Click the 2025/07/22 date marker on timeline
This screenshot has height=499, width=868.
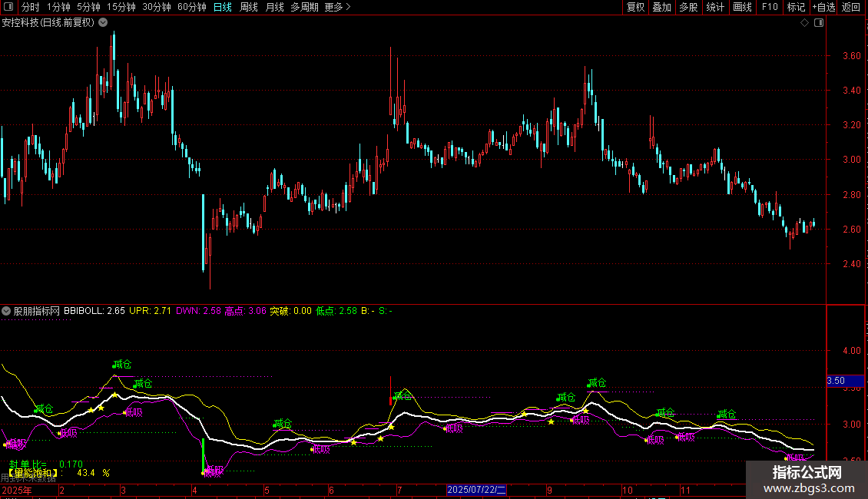476,490
